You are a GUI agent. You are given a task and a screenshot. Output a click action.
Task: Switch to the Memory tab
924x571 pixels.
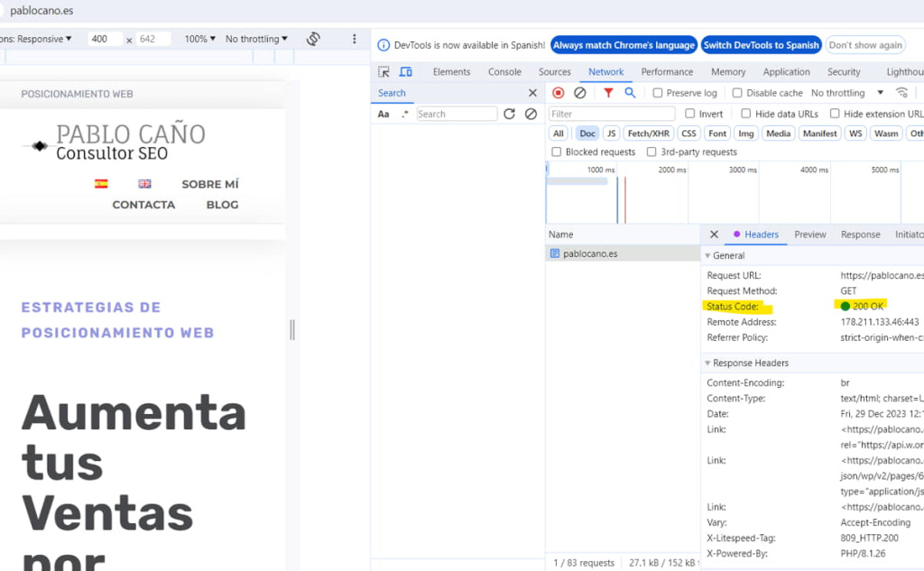(x=728, y=72)
